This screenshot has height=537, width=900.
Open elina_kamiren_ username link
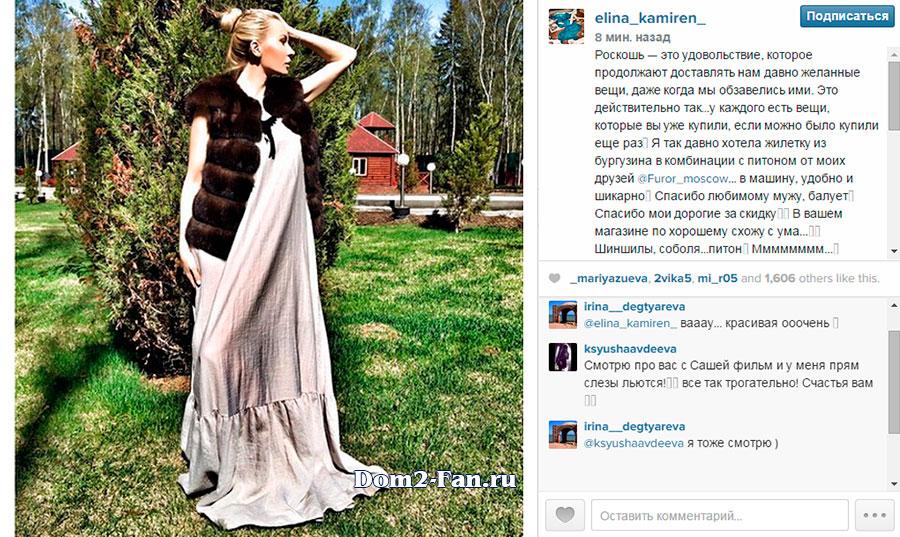(x=650, y=18)
